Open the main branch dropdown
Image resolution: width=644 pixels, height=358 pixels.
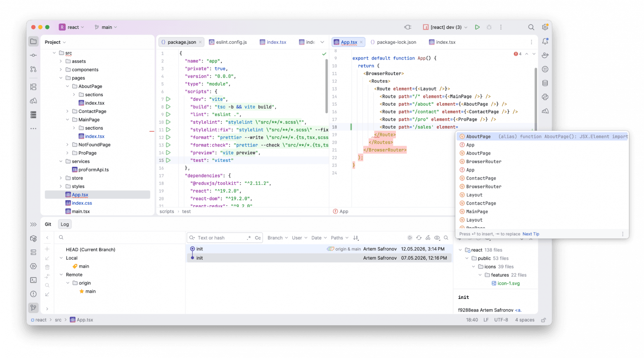tap(106, 27)
